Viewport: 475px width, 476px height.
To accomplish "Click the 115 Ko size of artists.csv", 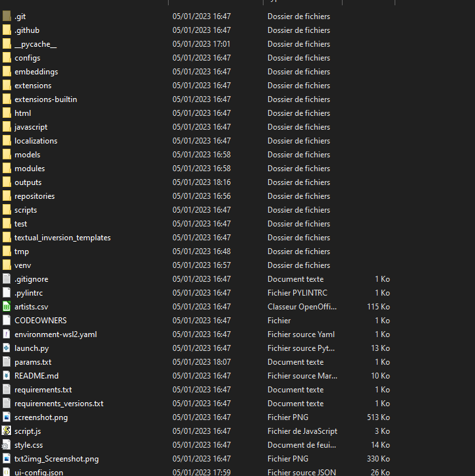I will [x=378, y=307].
